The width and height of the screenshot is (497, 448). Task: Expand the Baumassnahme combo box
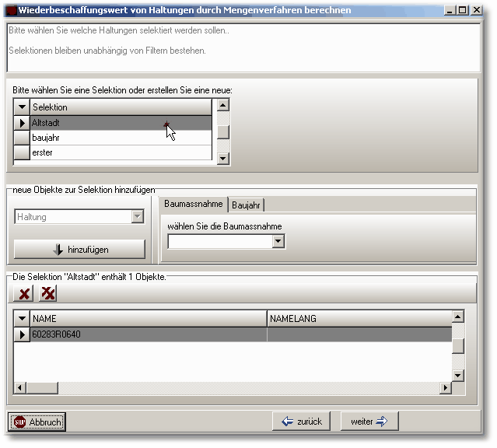click(278, 242)
